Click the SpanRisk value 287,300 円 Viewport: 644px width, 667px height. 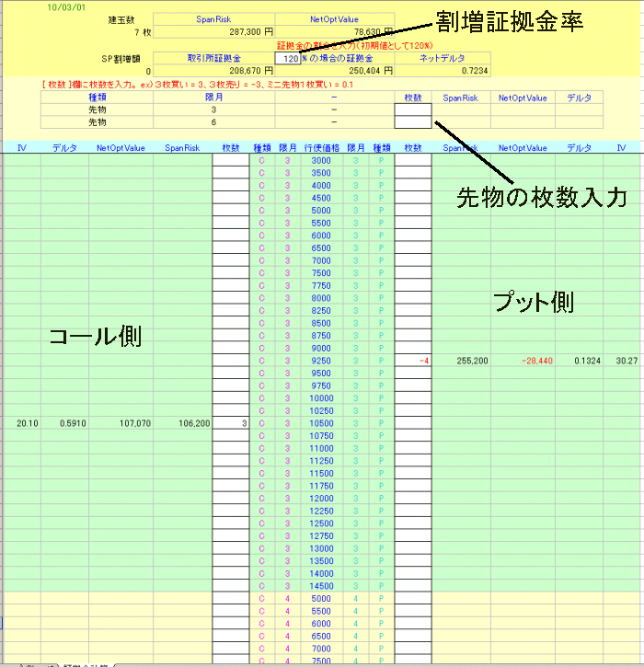243,30
